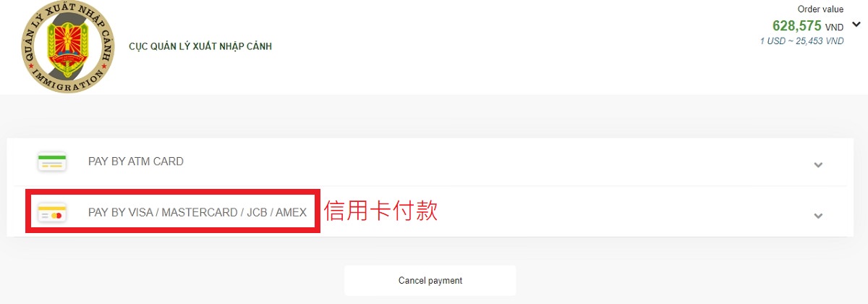868x304 pixels.
Task: Choose PAY BY ATM CARD option label
Action: (x=136, y=161)
